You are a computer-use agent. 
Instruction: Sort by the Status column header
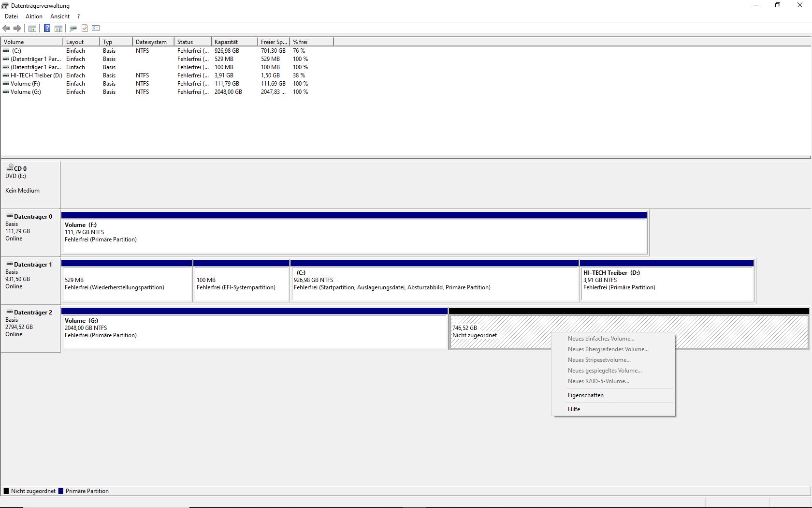point(193,42)
